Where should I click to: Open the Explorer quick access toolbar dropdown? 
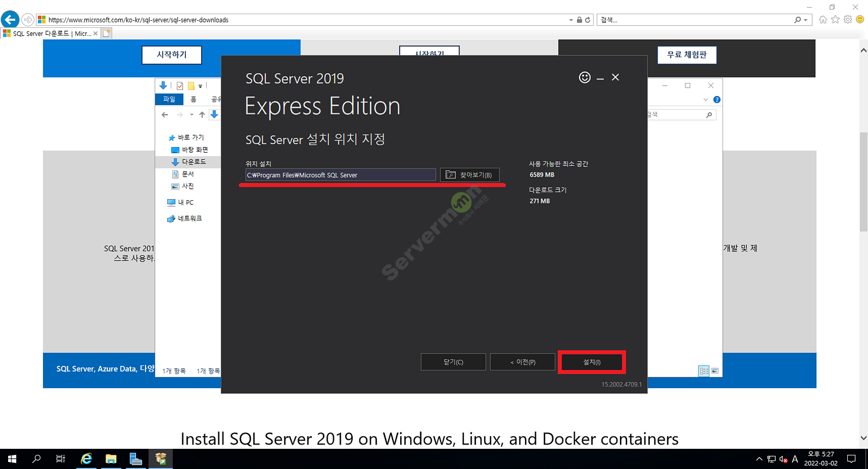(200, 86)
